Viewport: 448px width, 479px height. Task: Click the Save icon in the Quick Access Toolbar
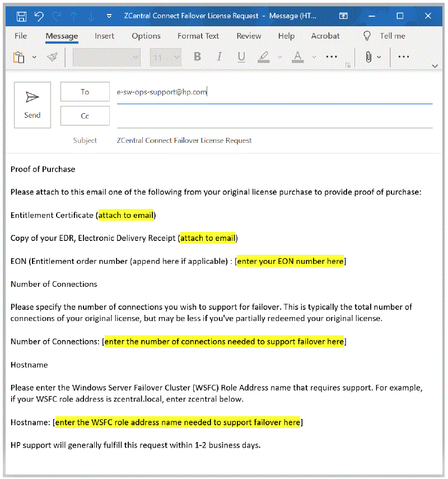tap(21, 16)
